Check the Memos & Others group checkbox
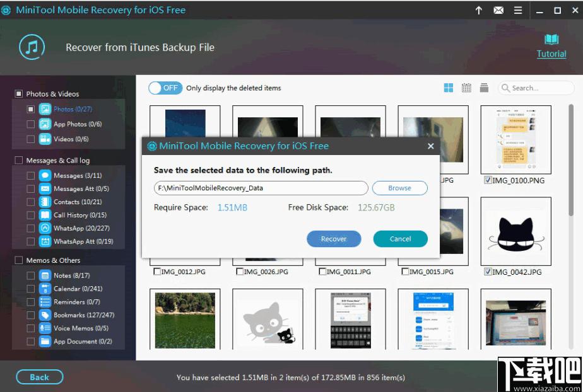The width and height of the screenshot is (583, 392). coord(18,260)
